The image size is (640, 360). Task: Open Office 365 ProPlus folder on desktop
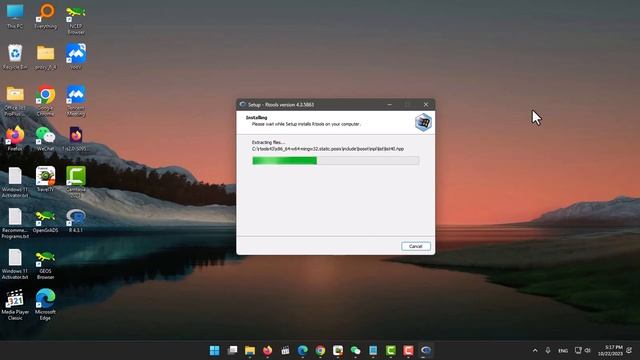(x=15, y=100)
